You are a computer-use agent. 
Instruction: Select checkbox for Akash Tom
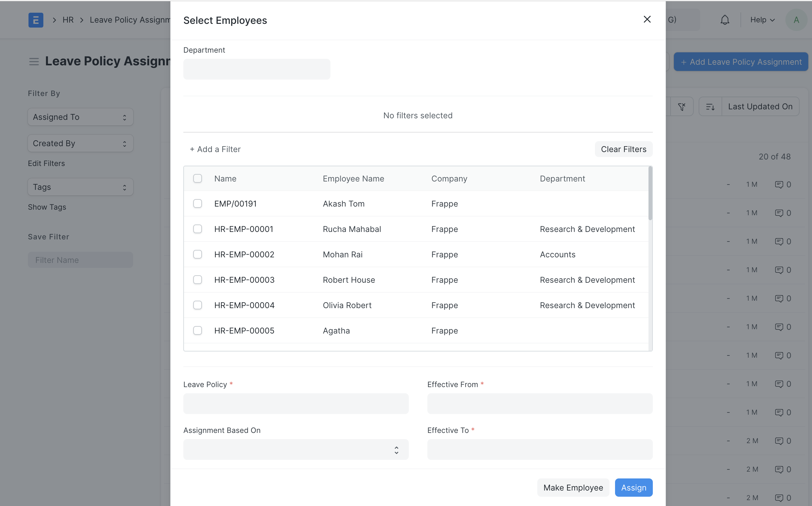pyautogui.click(x=197, y=203)
